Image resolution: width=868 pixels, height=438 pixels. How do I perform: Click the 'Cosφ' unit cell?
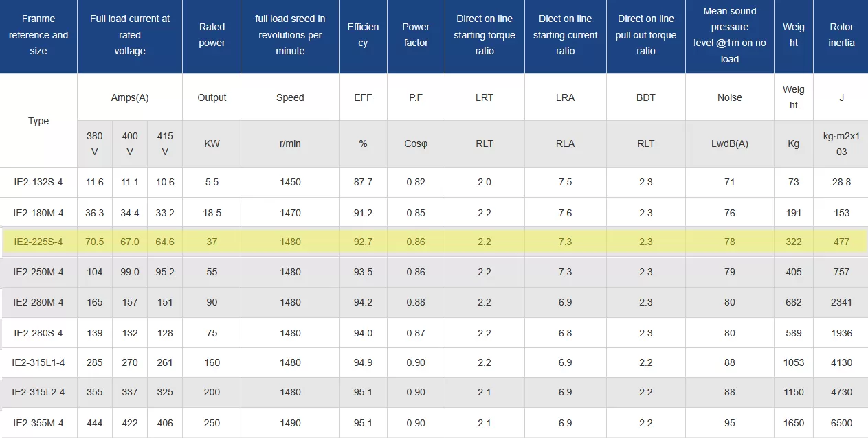(416, 143)
